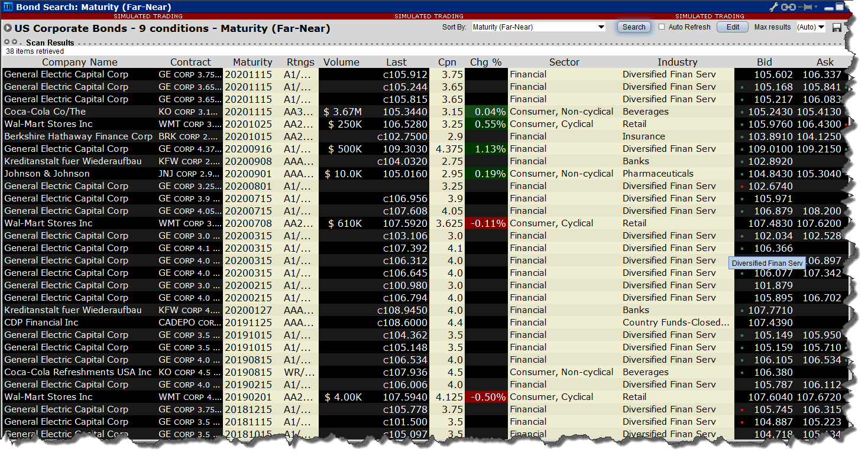
Task: Click the chain link window-grouping icon
Action: (788, 7)
